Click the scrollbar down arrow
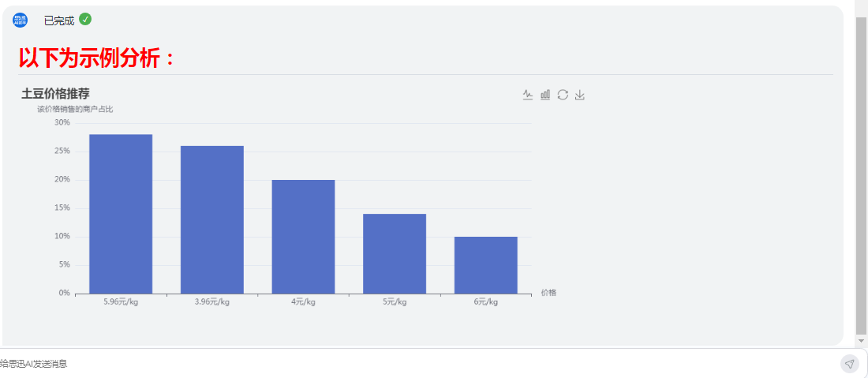The height and width of the screenshot is (378, 868). (862, 340)
